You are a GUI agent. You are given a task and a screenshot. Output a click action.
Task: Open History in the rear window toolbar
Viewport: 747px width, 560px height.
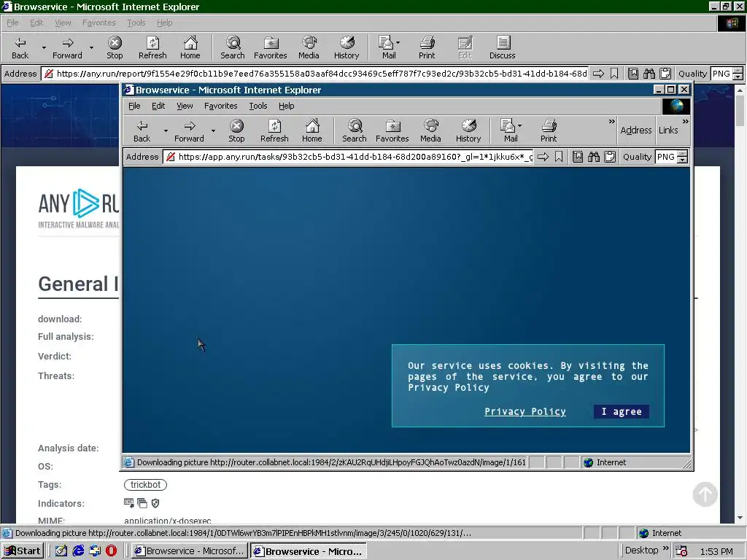[x=347, y=48]
